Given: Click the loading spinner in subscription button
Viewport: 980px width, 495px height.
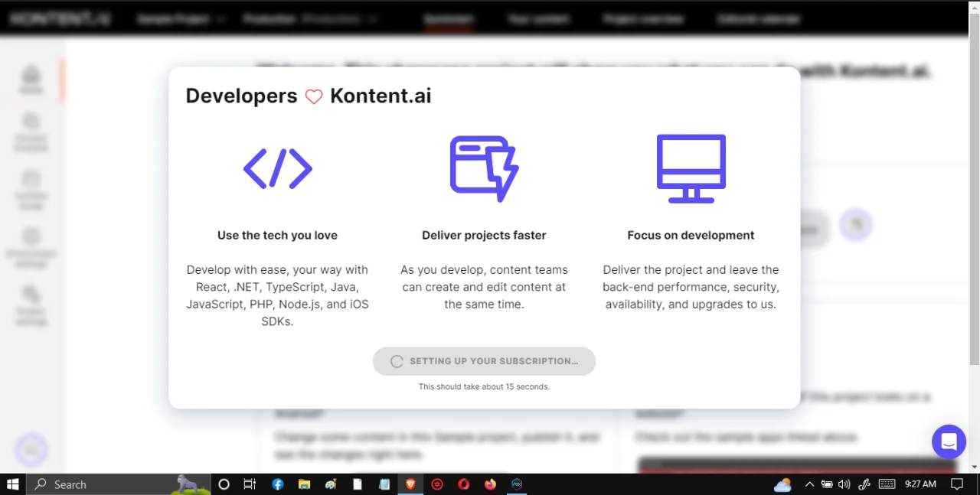Looking at the screenshot, I should pyautogui.click(x=397, y=361).
